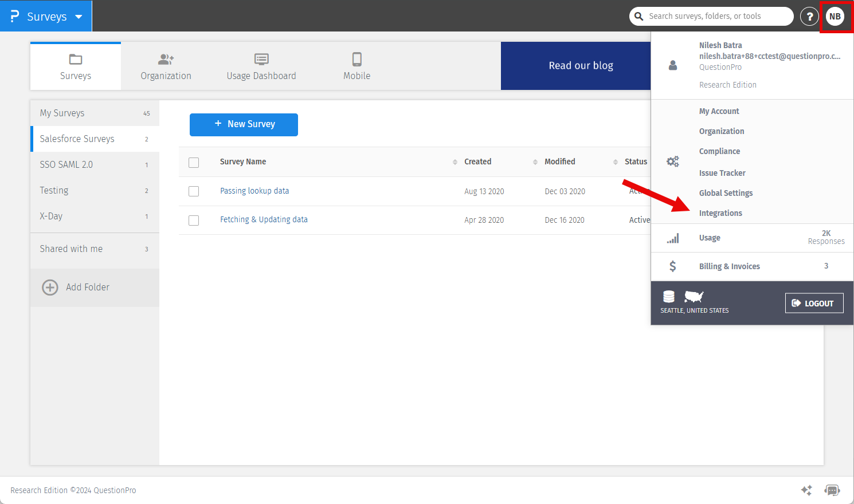This screenshot has height=504, width=854.
Task: Click the Surveys tab folder icon
Action: [76, 59]
